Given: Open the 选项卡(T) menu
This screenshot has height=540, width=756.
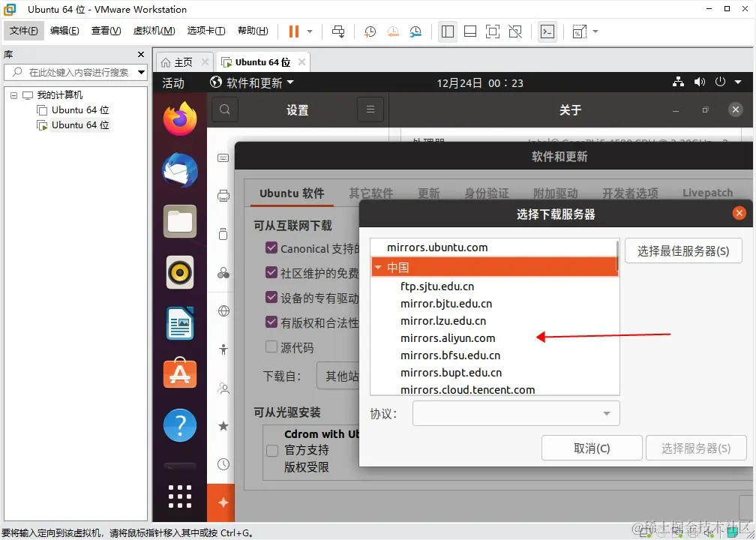Looking at the screenshot, I should point(205,31).
